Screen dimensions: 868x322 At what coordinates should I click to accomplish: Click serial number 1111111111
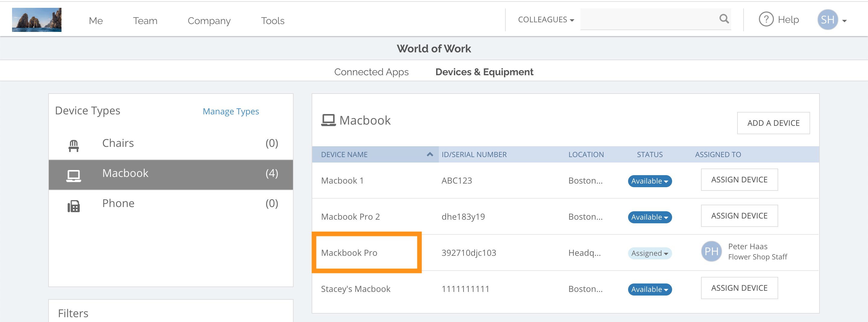(x=465, y=289)
